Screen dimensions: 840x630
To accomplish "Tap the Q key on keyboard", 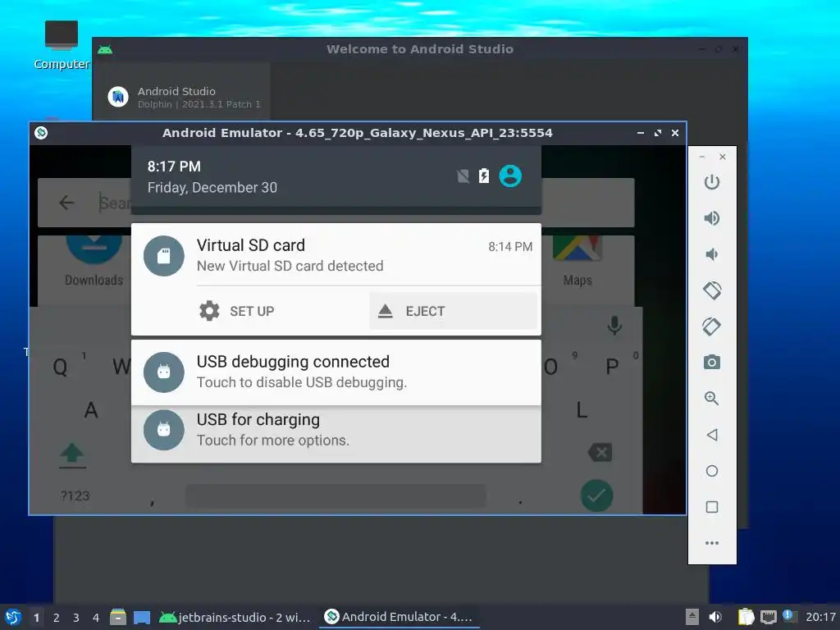I will pos(61,367).
